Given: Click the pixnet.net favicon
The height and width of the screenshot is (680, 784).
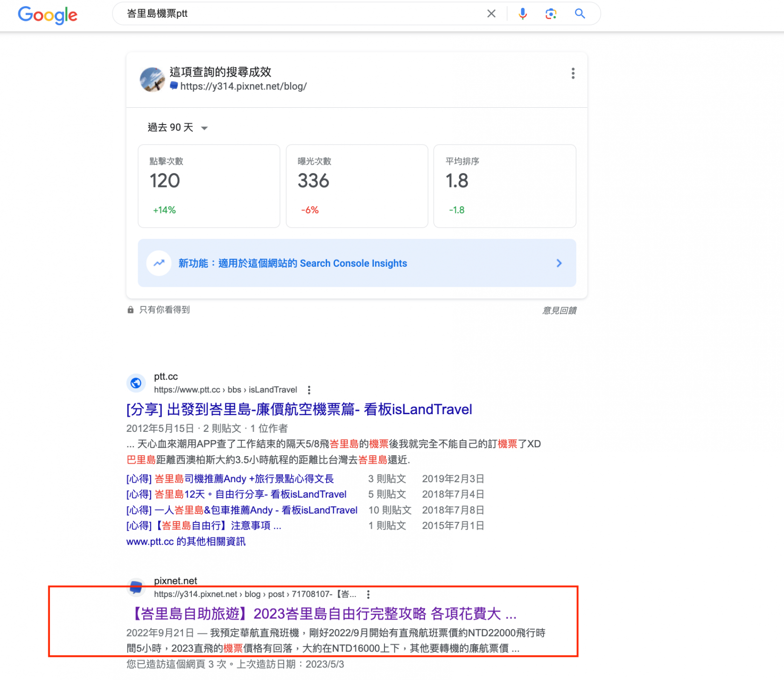Looking at the screenshot, I should (x=136, y=587).
